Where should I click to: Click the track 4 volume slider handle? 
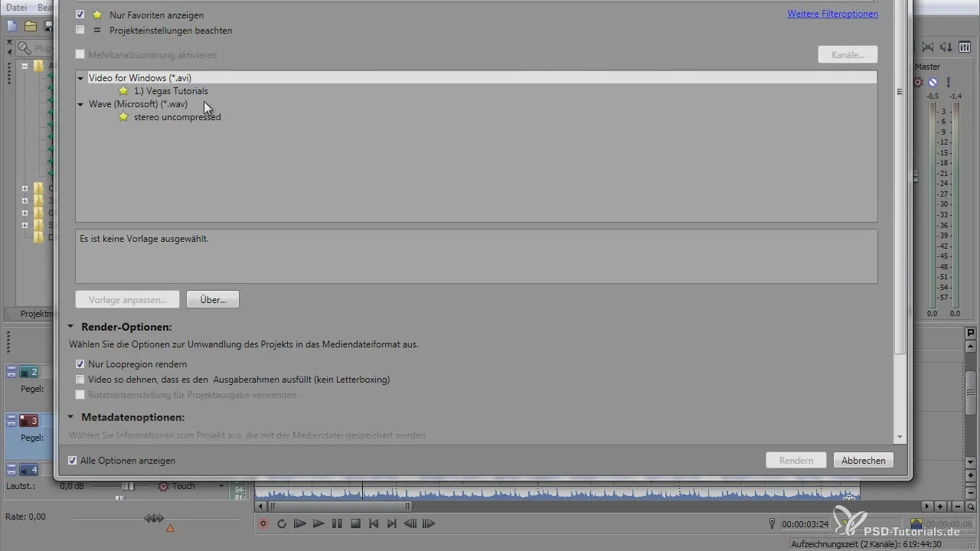coord(129,487)
